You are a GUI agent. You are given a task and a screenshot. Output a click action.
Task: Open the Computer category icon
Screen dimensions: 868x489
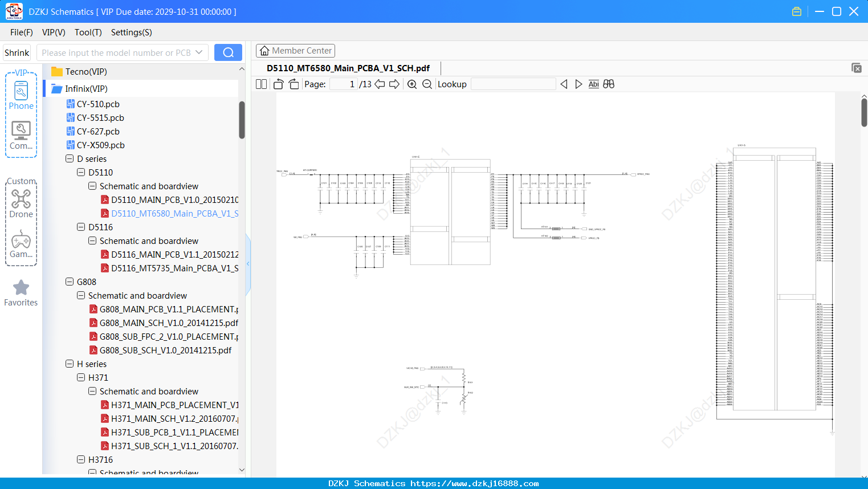21,136
